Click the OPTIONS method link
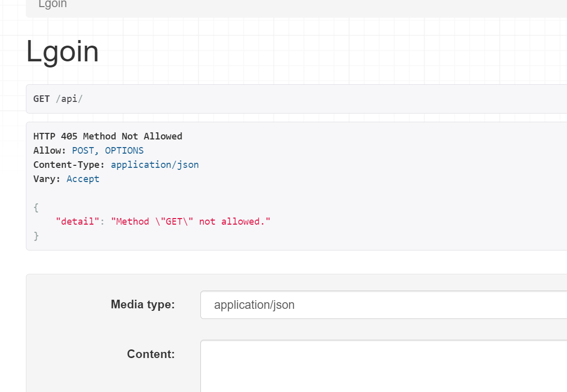Image resolution: width=567 pixels, height=392 pixels. (x=124, y=150)
